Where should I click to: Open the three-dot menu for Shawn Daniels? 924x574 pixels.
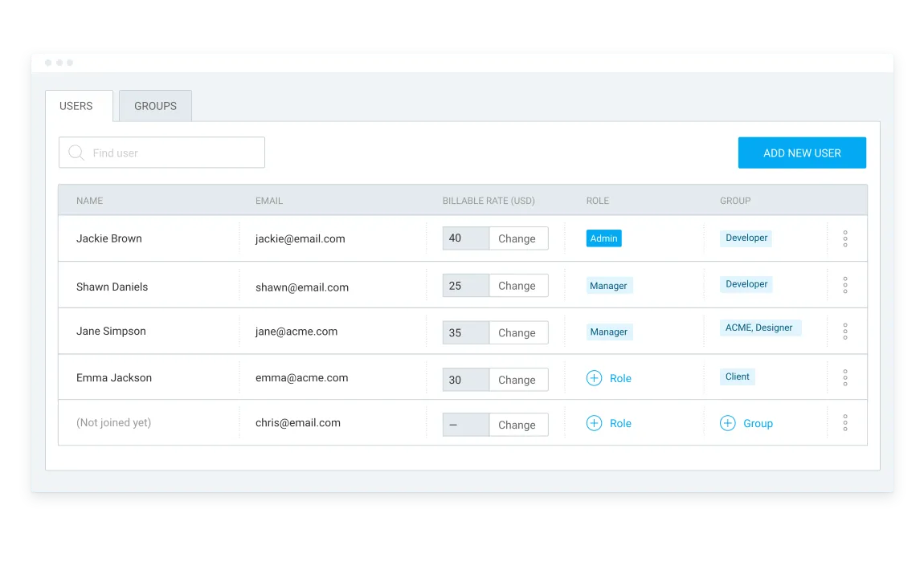[x=844, y=285]
